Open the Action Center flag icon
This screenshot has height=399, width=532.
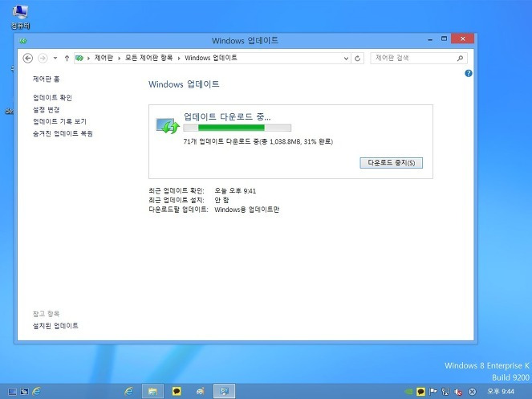pos(433,392)
